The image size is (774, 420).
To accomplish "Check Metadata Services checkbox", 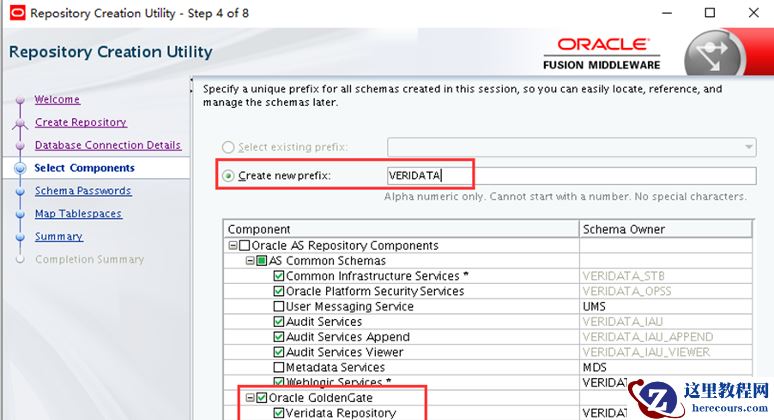I will pos(279,367).
